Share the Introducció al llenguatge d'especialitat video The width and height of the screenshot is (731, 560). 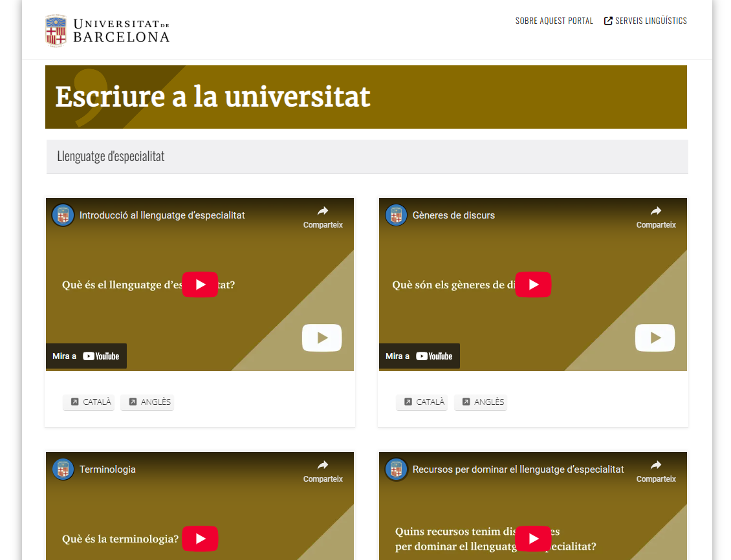pyautogui.click(x=323, y=216)
